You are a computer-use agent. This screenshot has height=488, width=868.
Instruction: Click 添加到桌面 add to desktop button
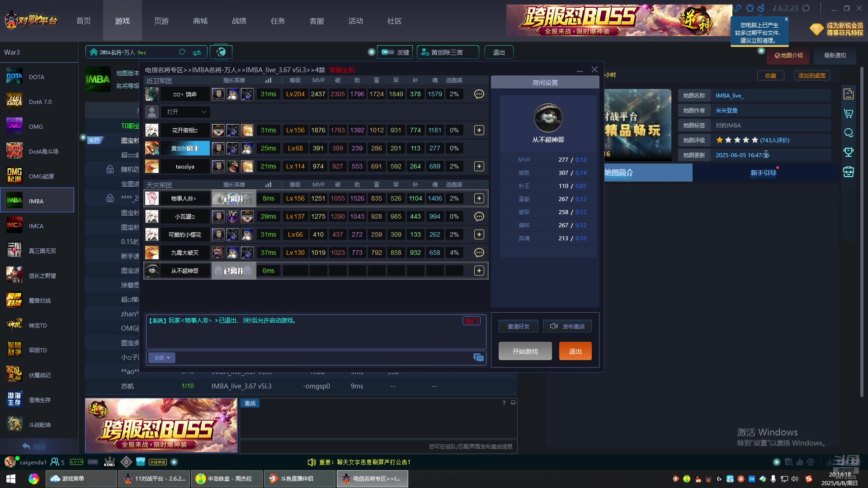coord(811,75)
